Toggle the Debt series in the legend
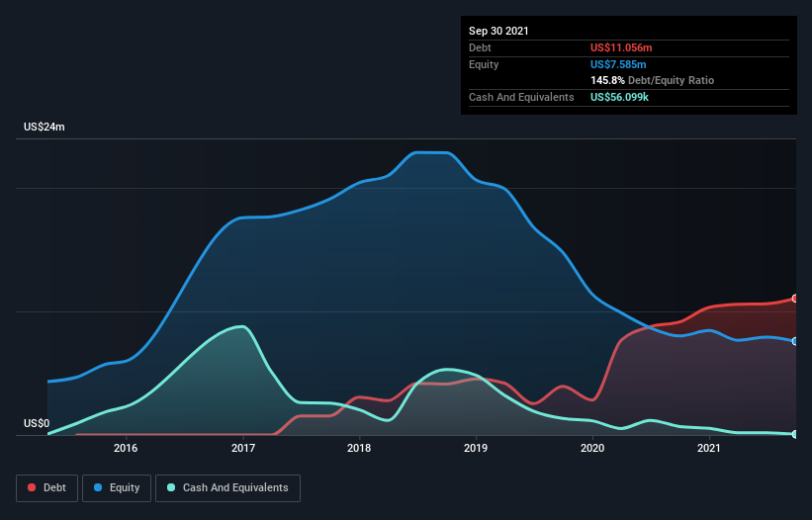The width and height of the screenshot is (812, 520). 47,488
